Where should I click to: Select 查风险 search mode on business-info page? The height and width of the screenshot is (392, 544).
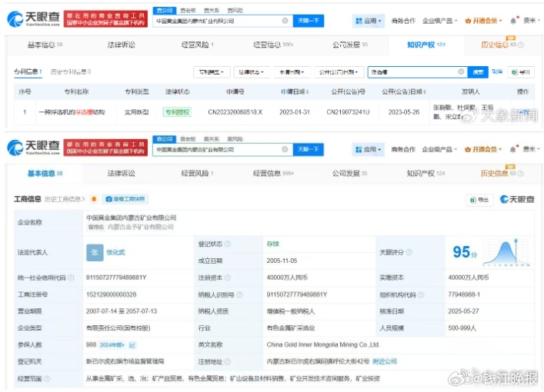(x=235, y=139)
